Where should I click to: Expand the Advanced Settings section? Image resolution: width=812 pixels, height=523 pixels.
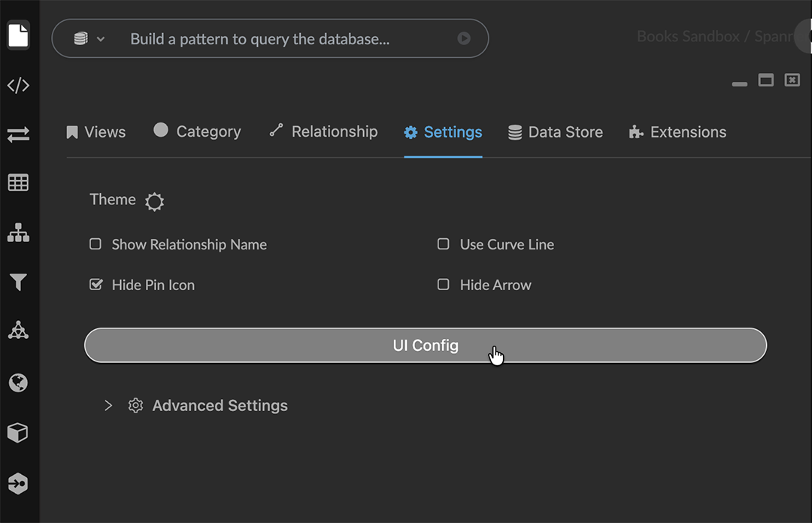click(x=108, y=406)
